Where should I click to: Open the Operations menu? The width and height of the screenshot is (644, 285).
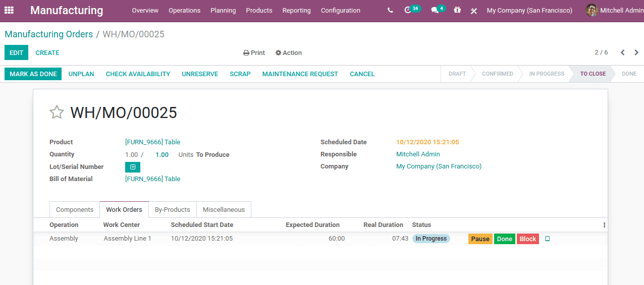184,11
